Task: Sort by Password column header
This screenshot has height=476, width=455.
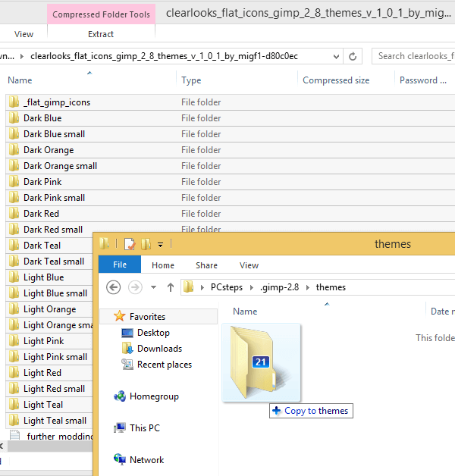Action: pos(425,80)
